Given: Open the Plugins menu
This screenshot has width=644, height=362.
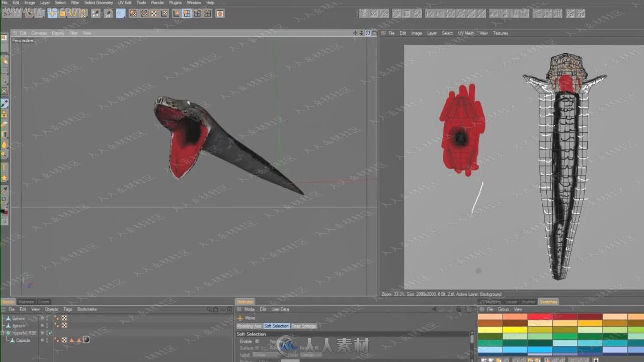Looking at the screenshot, I should 175,3.
